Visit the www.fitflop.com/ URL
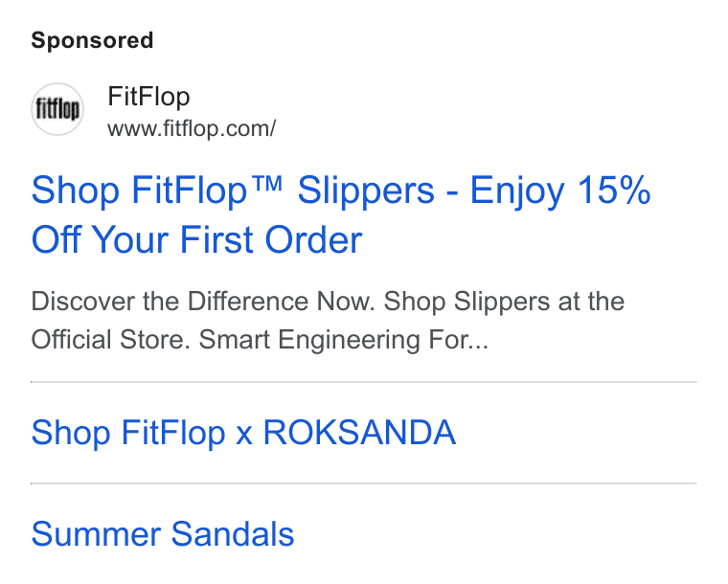728x584 pixels. pos(192,128)
